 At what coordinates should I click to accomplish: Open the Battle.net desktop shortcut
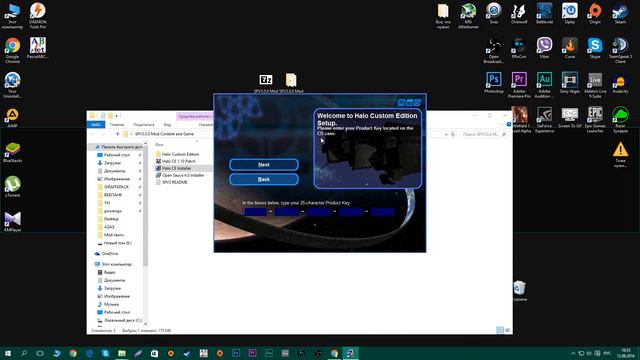point(544,13)
